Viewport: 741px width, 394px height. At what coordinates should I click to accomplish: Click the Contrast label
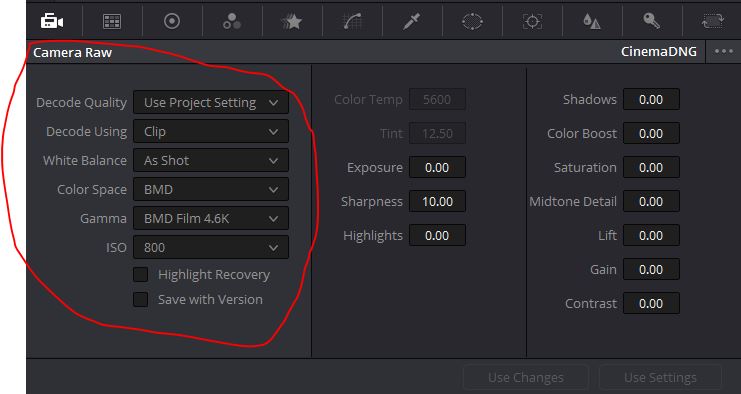(x=591, y=303)
